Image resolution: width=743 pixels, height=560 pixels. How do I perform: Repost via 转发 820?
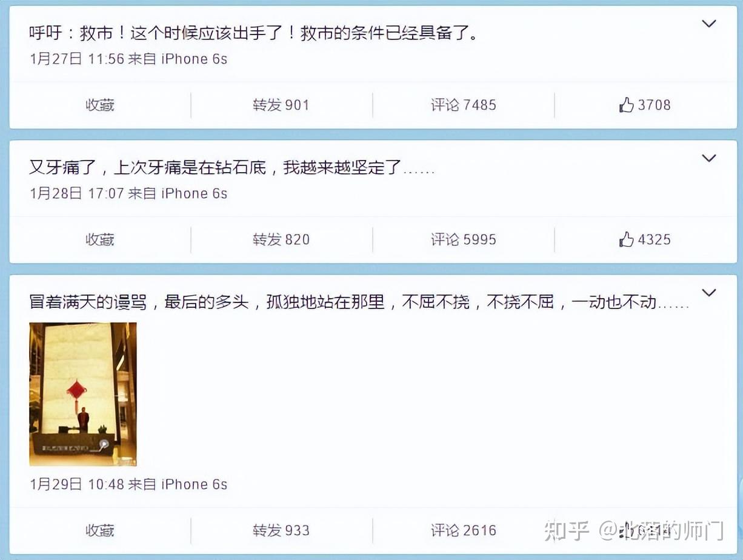pos(281,239)
